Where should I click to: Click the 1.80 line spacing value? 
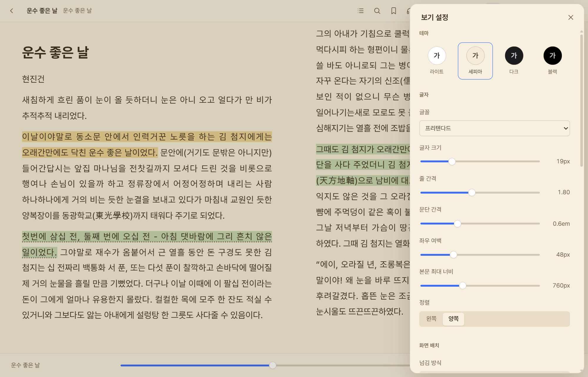click(564, 192)
